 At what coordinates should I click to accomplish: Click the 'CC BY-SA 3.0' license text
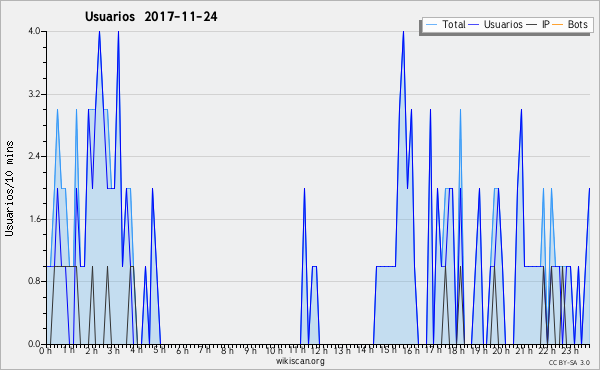[x=569, y=362]
